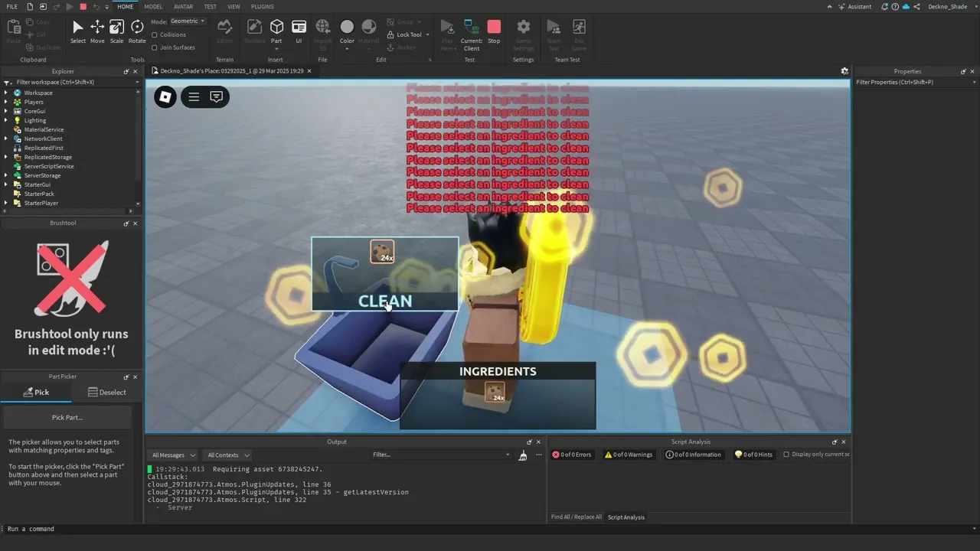The height and width of the screenshot is (551, 980).
Task: Click the Pick Part... button
Action: [x=67, y=418]
